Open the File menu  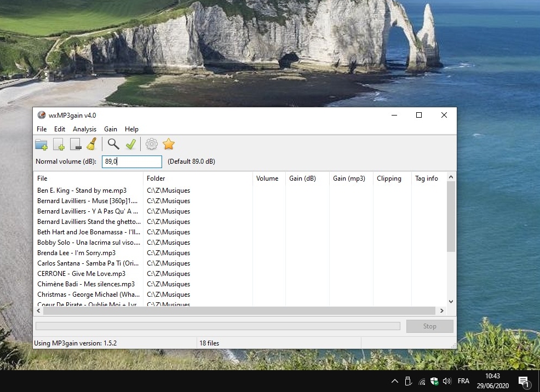[x=42, y=129]
